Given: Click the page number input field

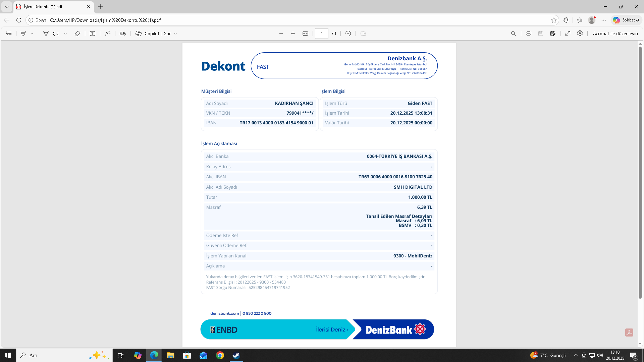Looking at the screenshot, I should 322,34.
